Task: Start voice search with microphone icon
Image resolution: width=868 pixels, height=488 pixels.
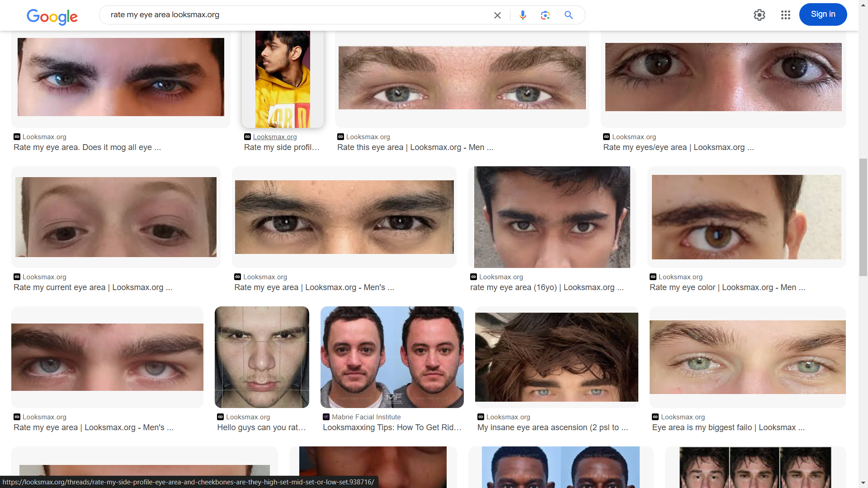Action: pos(523,15)
